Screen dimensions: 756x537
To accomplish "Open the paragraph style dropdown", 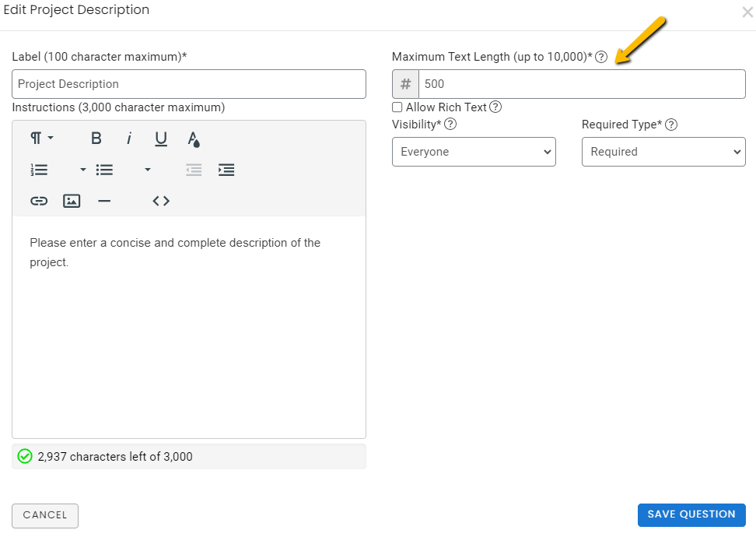I will coord(40,138).
